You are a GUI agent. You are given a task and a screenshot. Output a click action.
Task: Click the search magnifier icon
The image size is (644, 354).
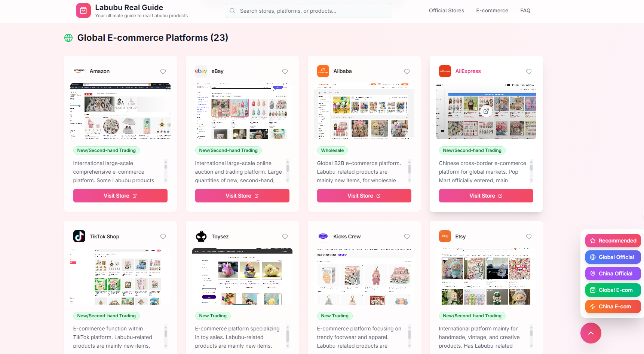pos(232,10)
